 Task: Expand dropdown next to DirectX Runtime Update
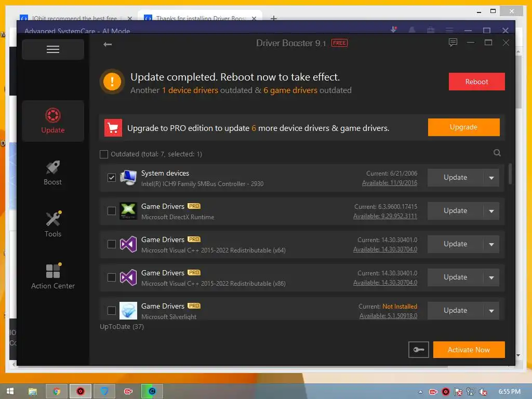point(491,211)
